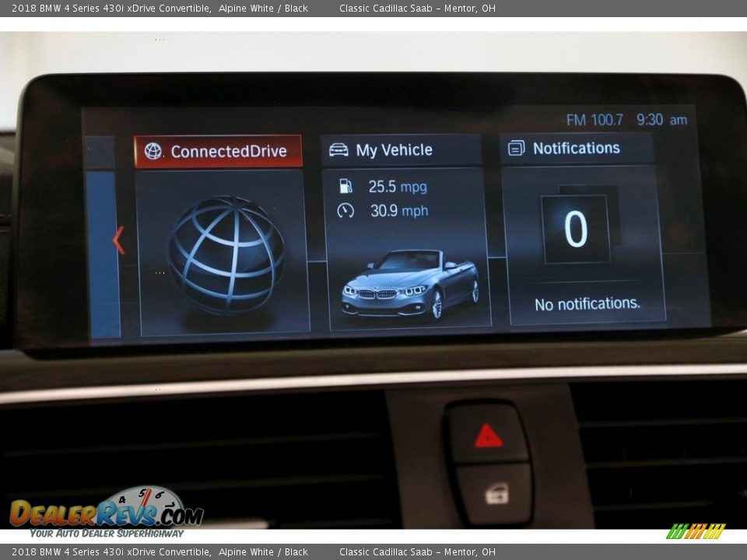Click the speedometer gauge icon
The width and height of the screenshot is (747, 560).
[x=345, y=211]
